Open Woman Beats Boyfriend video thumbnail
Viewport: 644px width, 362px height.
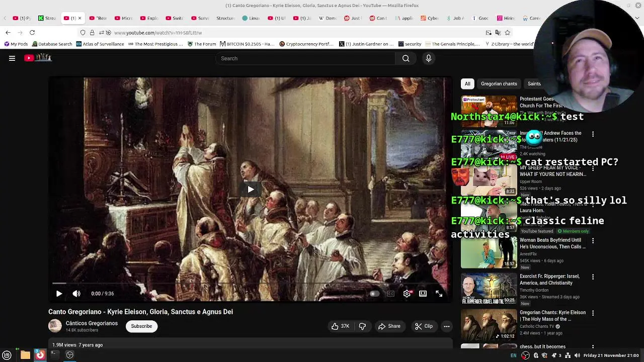click(x=489, y=253)
